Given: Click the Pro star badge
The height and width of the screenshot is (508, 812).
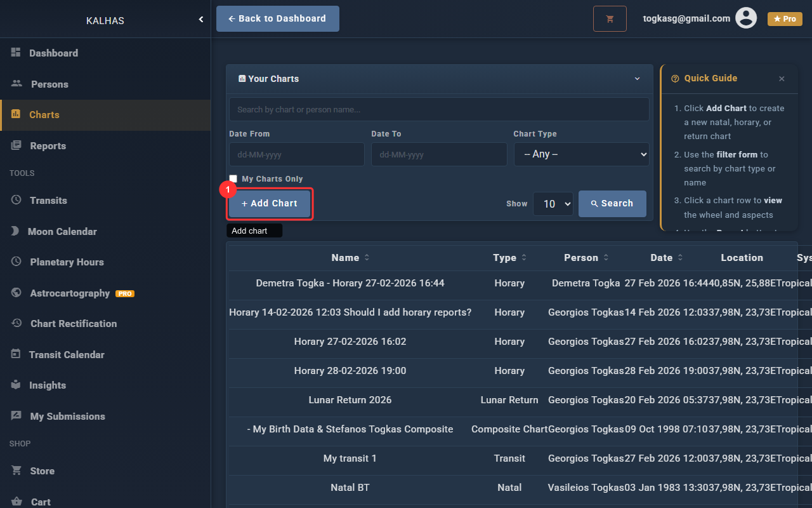Looking at the screenshot, I should pos(785,19).
